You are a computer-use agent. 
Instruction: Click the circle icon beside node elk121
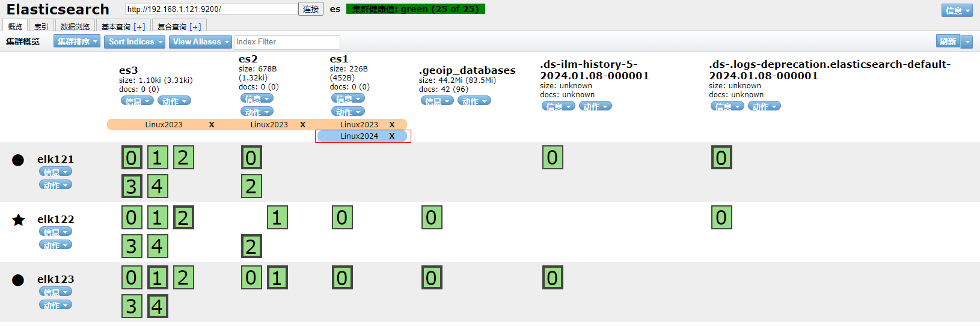[x=18, y=160]
